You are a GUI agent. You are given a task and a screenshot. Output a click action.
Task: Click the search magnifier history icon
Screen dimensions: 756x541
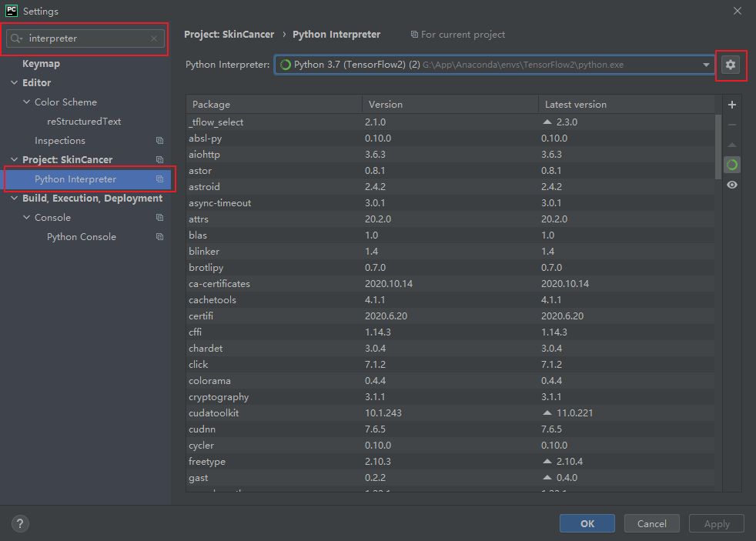click(x=17, y=38)
